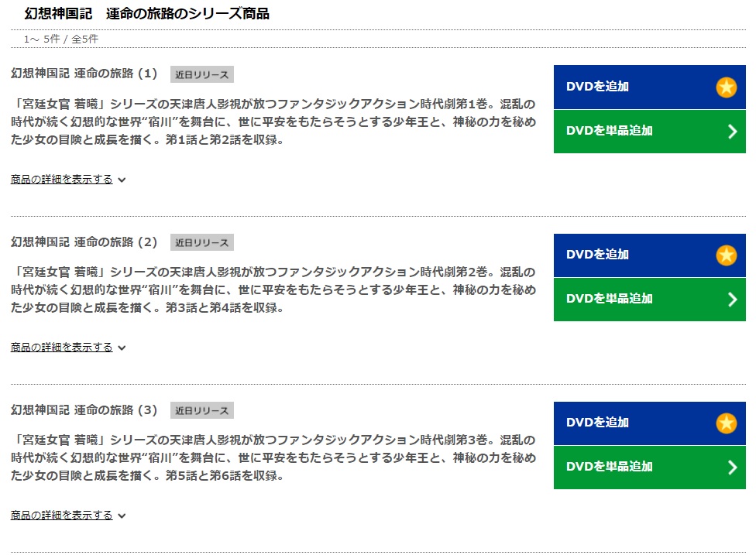The width and height of the screenshot is (756, 555).
Task: Expand 商品の詳細を表示する chevron for volume 1
Action: (x=122, y=180)
